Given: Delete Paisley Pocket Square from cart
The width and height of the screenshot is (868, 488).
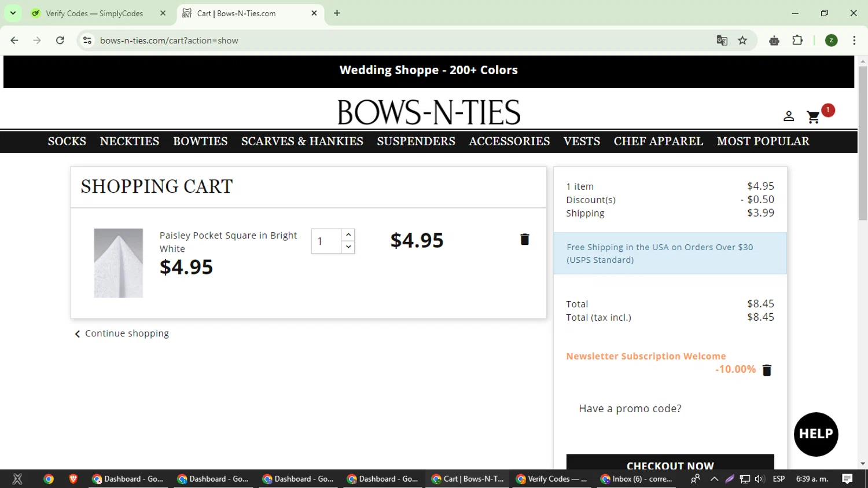Looking at the screenshot, I should pos(525,240).
